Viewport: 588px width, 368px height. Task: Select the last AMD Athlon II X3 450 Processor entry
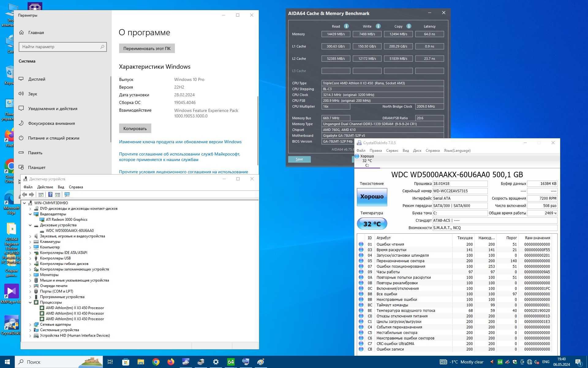click(75, 319)
